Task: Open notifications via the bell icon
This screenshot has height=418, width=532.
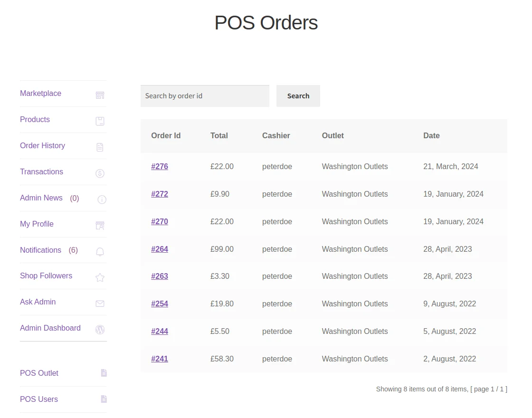Action: [x=100, y=252]
